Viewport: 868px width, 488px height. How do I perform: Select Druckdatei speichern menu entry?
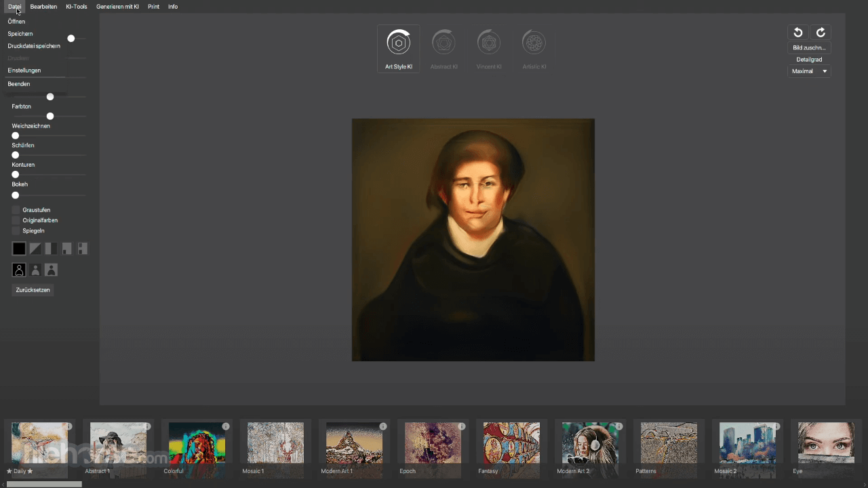35,46
